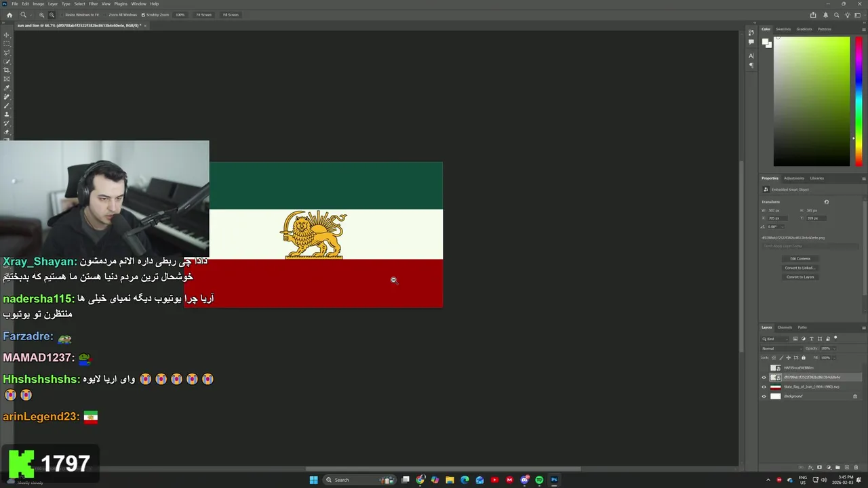Open the Character panel icon
The height and width of the screenshot is (488, 868).
pos(751,57)
